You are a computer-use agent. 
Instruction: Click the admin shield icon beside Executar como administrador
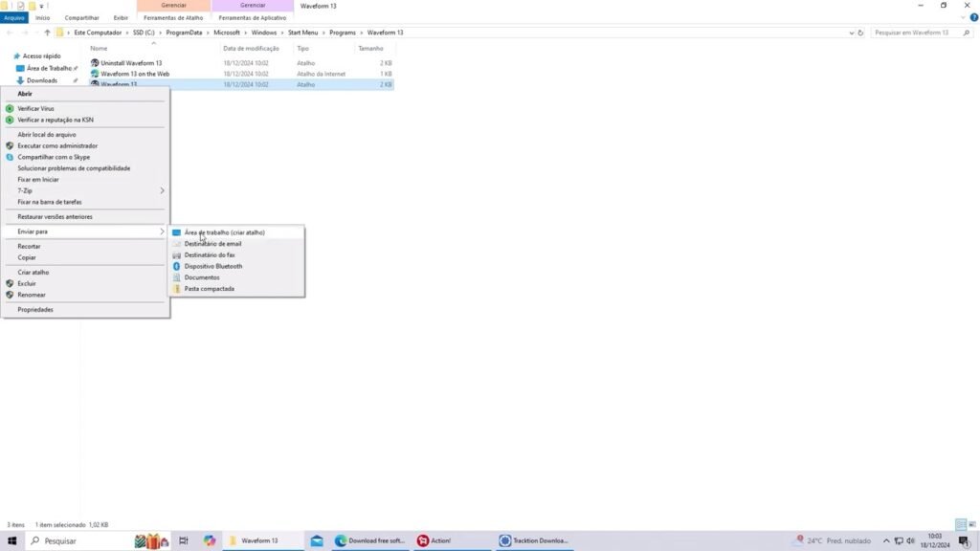point(10,146)
